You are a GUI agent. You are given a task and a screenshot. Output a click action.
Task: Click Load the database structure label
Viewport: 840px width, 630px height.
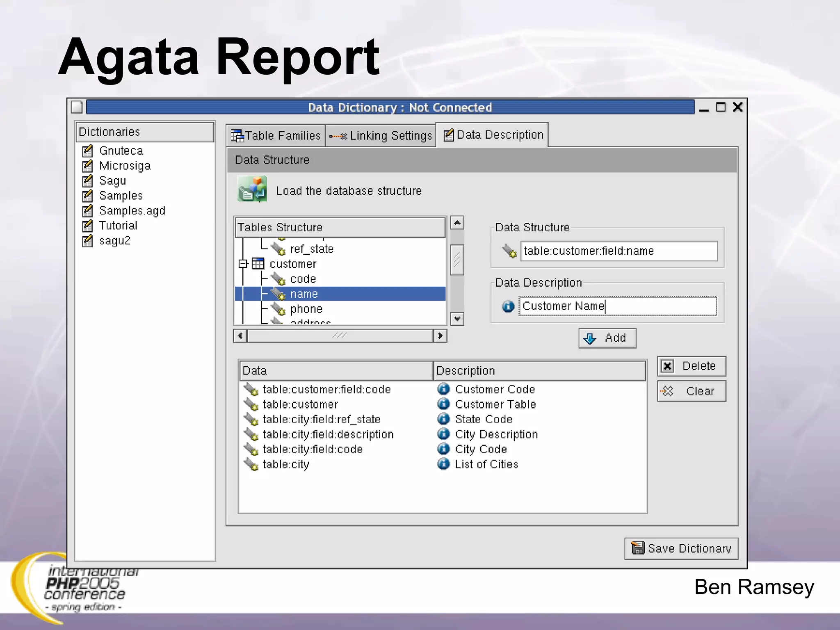(x=349, y=191)
